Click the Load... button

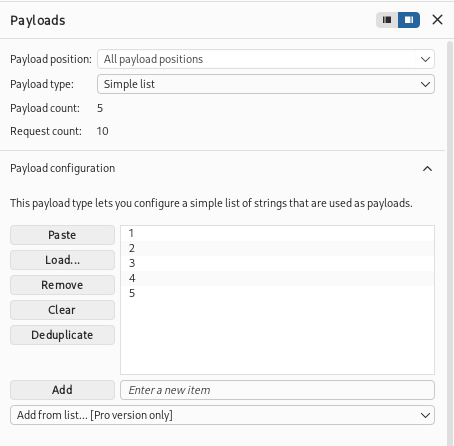coord(62,260)
